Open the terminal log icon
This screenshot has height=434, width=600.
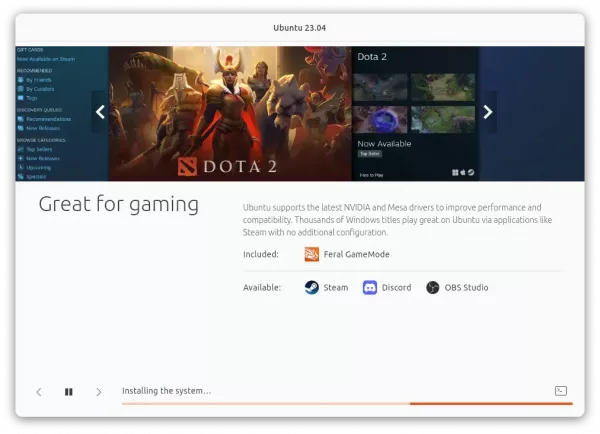click(x=561, y=391)
